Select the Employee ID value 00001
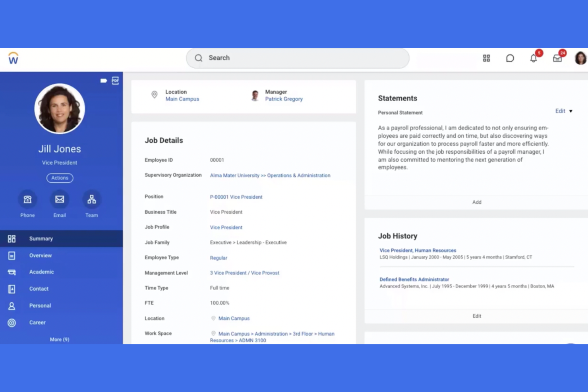 click(217, 160)
